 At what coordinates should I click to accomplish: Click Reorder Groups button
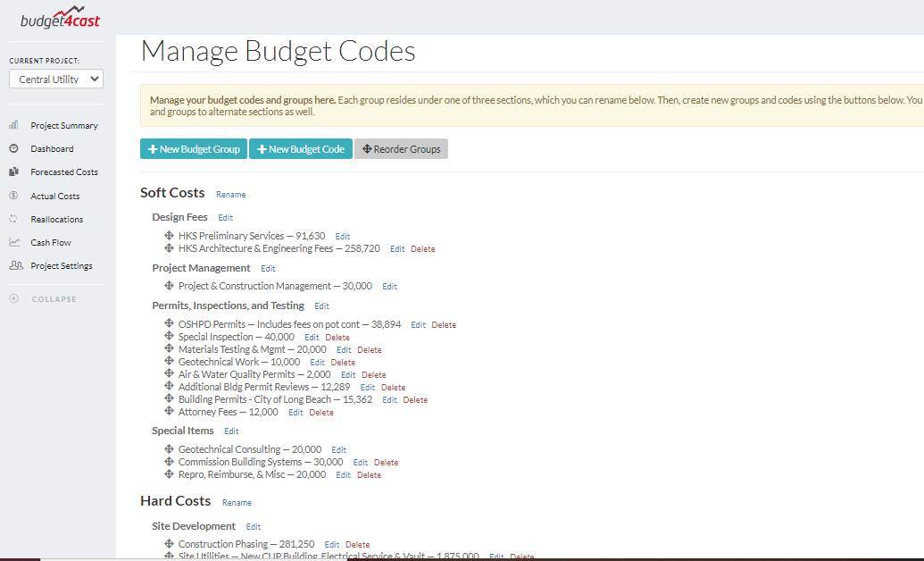click(402, 148)
